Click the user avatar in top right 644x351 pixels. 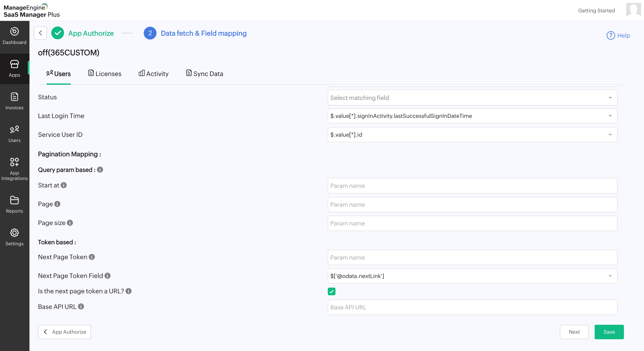pyautogui.click(x=633, y=10)
